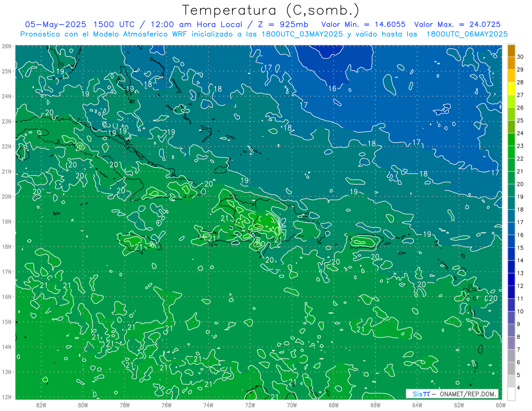Click the colorbar legend value 10

point(520,311)
